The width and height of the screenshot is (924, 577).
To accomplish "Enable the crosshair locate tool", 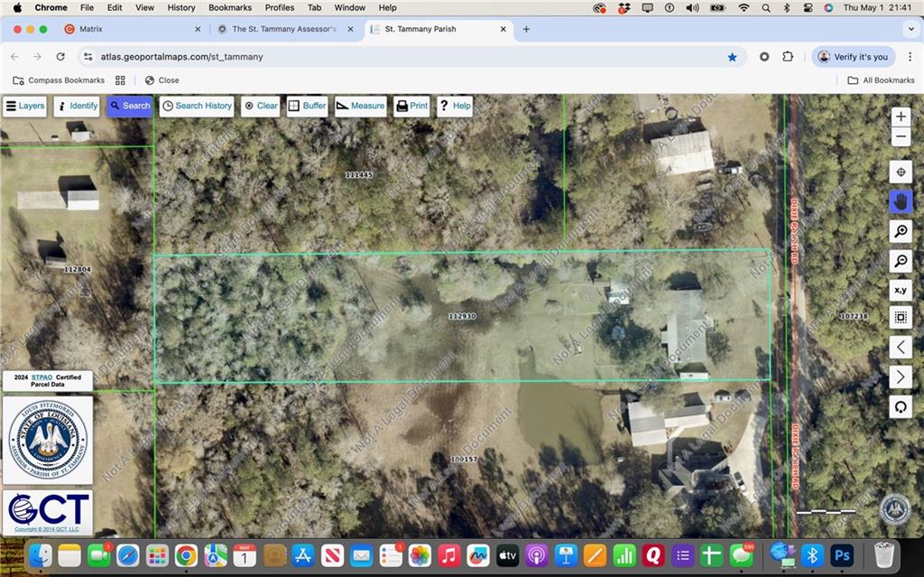I will 900,172.
